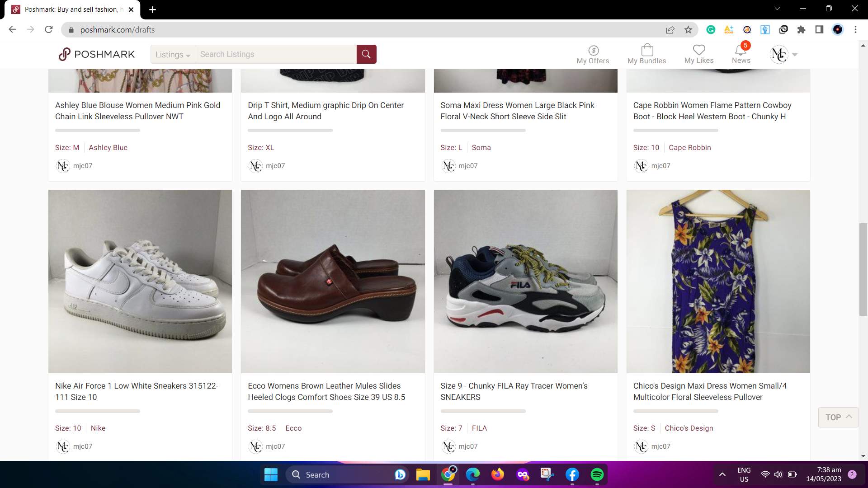868x488 pixels.
Task: Open the Nike Air Force 1 thumbnail
Action: 140,281
